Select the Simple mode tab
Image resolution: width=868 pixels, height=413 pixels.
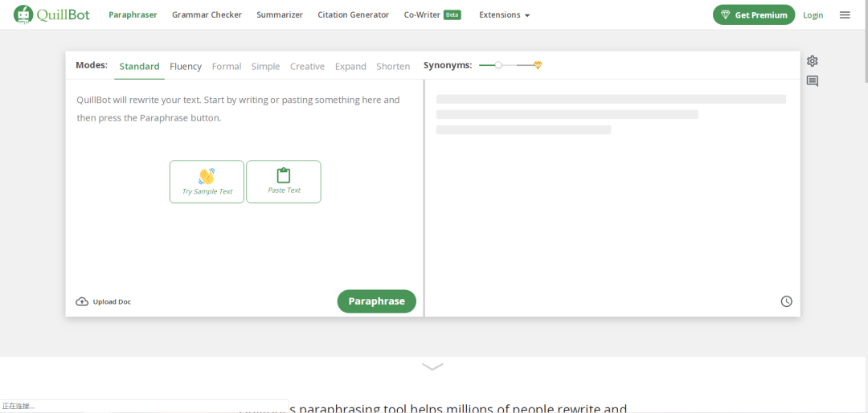pos(266,67)
